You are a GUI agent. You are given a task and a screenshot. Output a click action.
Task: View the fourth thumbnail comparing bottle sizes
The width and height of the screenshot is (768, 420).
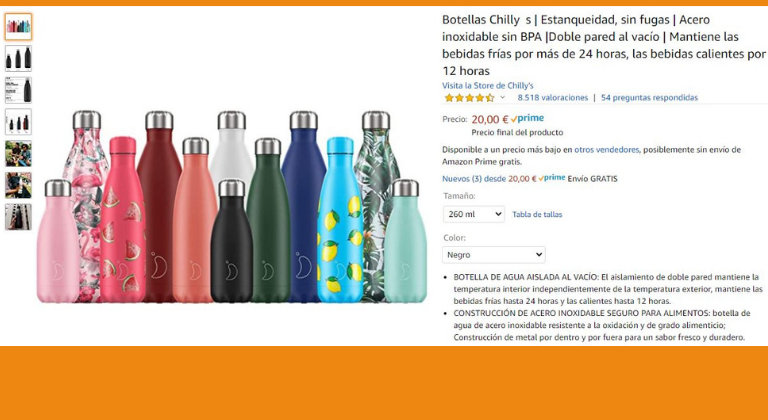coord(19,122)
